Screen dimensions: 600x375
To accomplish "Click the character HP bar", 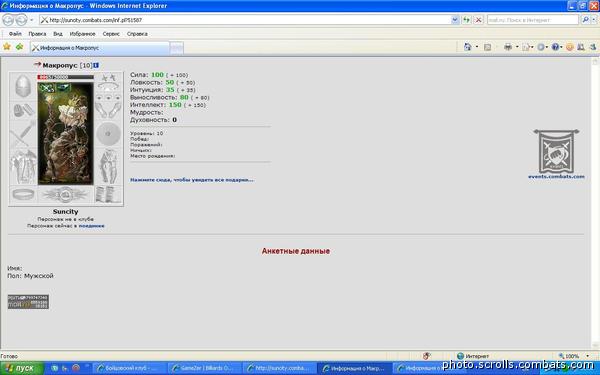I will [x=65, y=77].
